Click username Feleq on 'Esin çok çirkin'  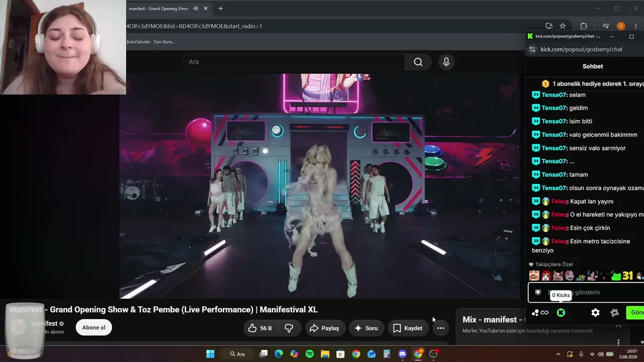pos(559,228)
